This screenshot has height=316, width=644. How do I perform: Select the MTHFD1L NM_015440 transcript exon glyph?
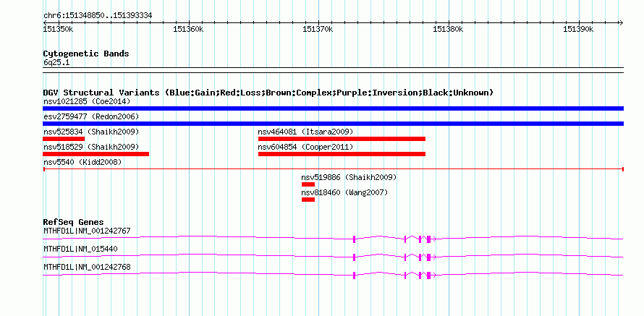(333, 257)
